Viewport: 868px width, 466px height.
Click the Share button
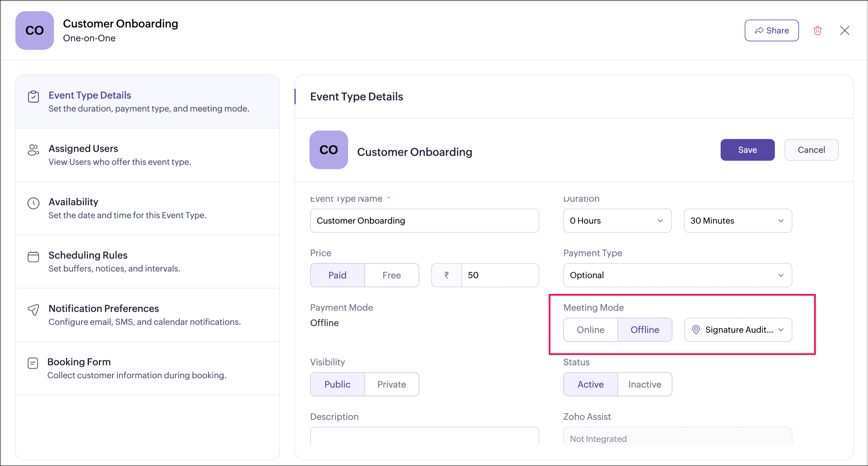click(771, 30)
